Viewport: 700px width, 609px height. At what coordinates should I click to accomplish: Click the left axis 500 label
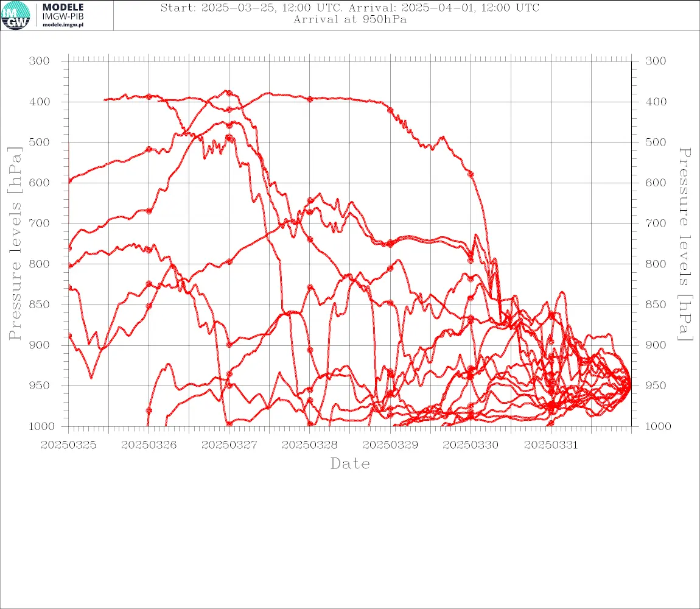tap(40, 142)
